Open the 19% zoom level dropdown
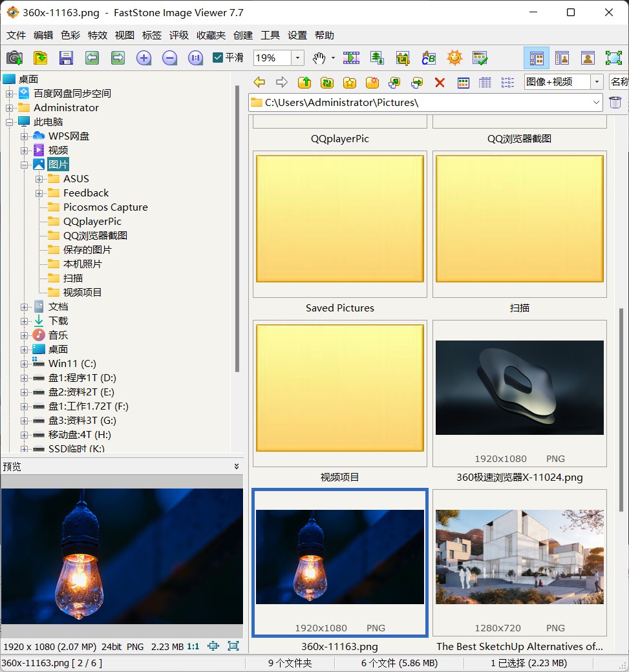 click(x=297, y=58)
